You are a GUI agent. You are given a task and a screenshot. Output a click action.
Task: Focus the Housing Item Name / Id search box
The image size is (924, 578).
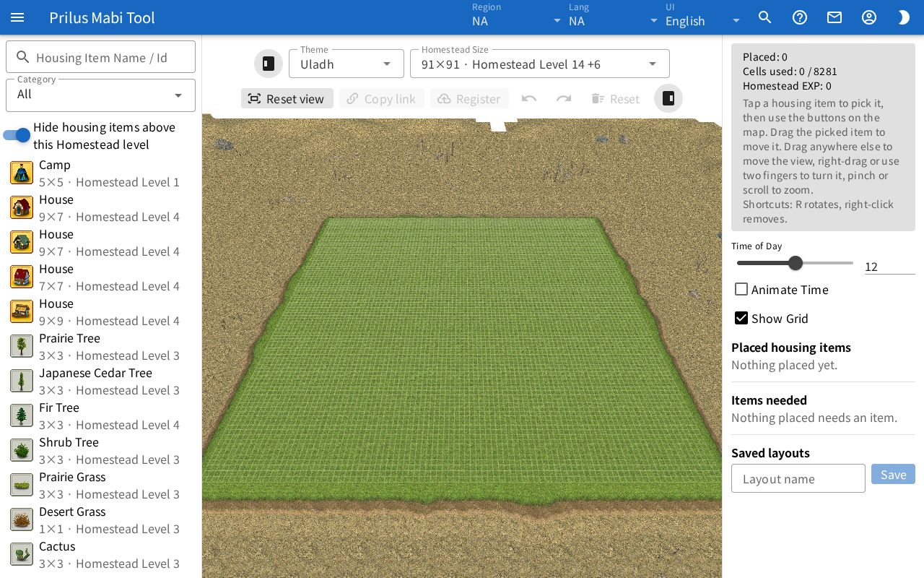[x=100, y=56]
